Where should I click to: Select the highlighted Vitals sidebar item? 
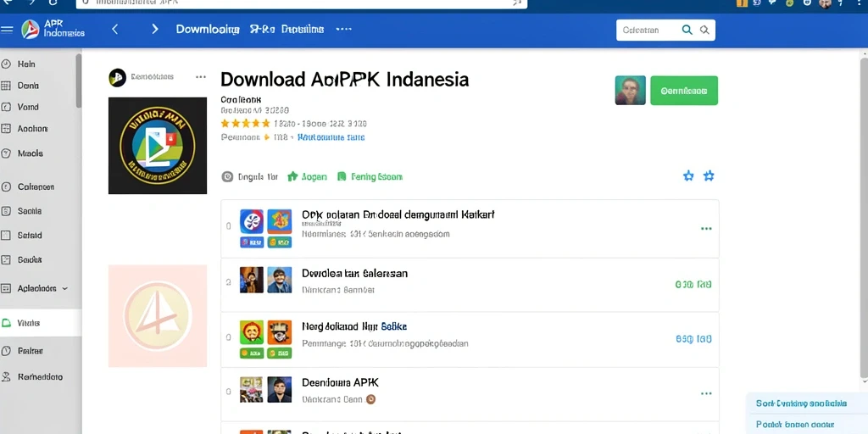41,323
